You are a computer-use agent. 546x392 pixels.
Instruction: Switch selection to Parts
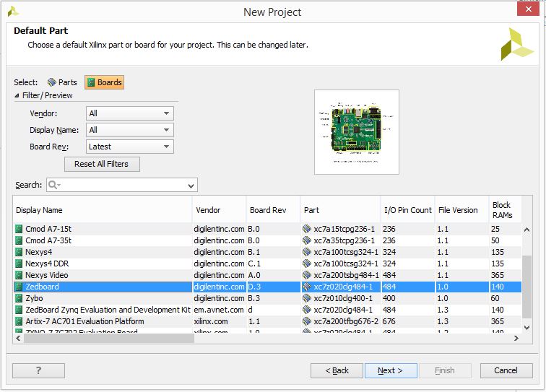[x=62, y=82]
